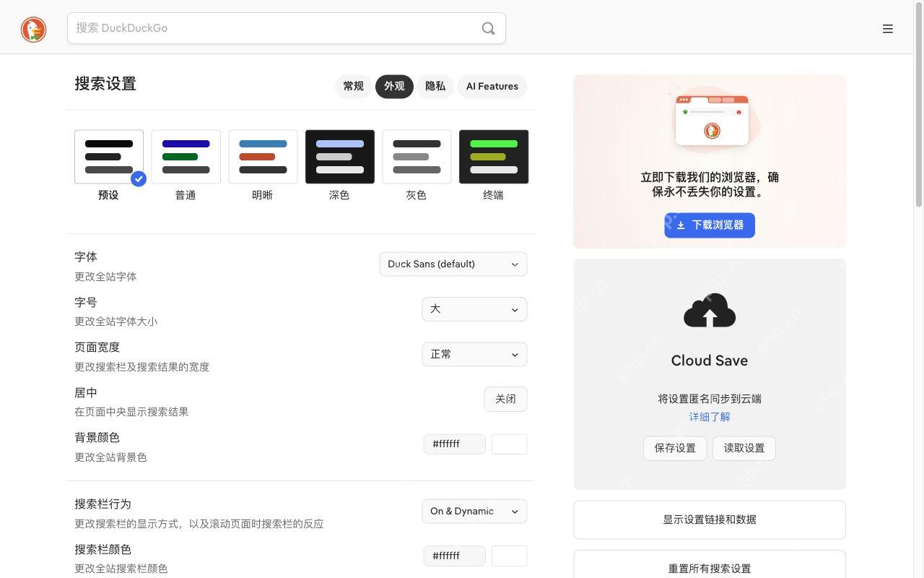Screen dimensions: 924x578
Task: Click the DuckDuckGo logo icon
Action: click(33, 29)
